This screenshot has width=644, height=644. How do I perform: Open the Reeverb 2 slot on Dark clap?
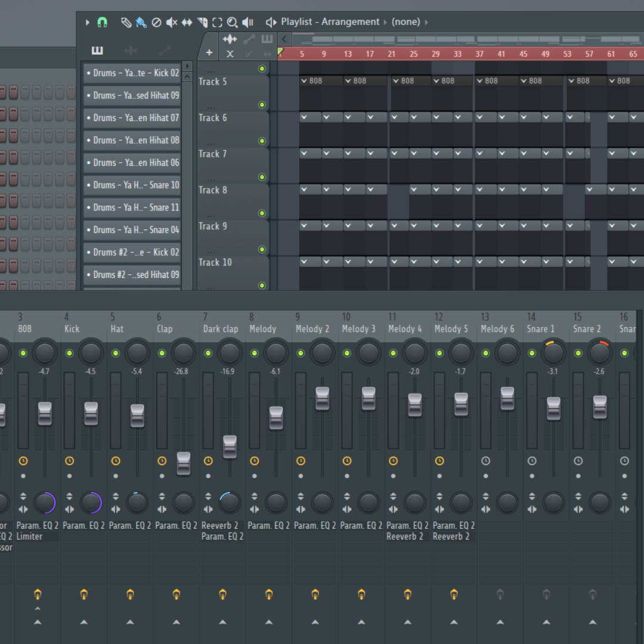point(221,525)
